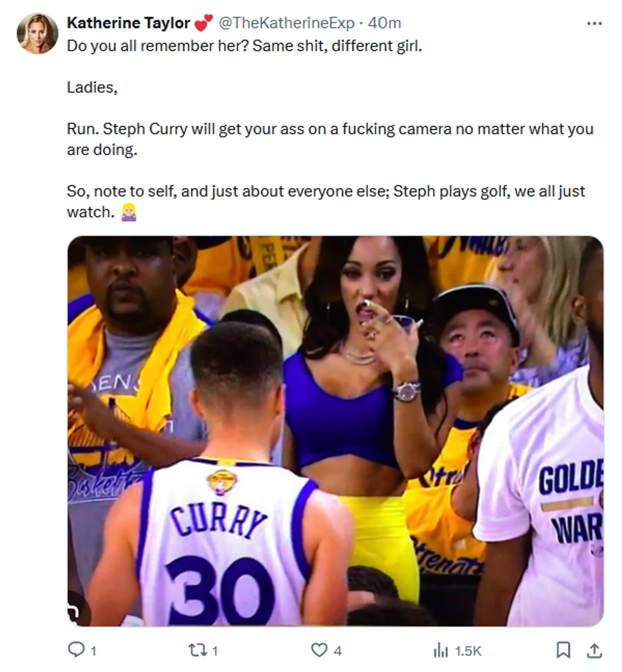Click the @TheKatherineExp handle
The height and width of the screenshot is (672, 622).
pyautogui.click(x=286, y=23)
